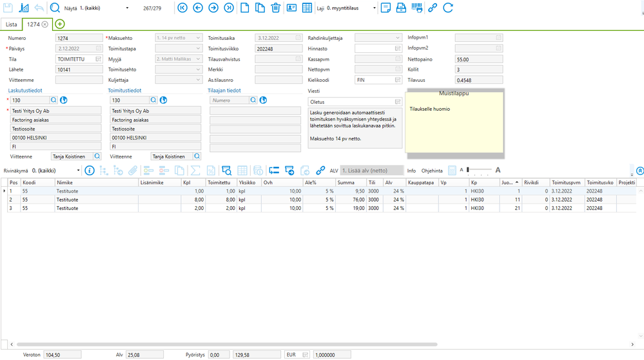The image size is (644, 360).
Task: Select the 1274 tab
Action: (x=34, y=24)
